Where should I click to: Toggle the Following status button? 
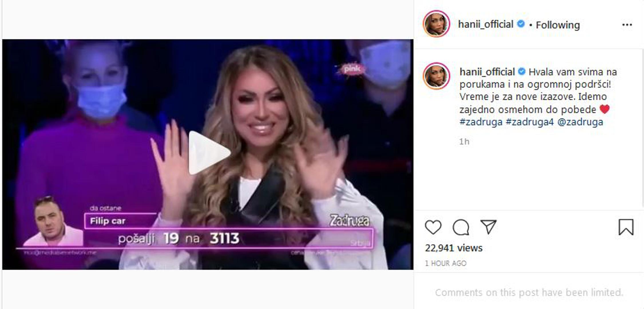[x=558, y=25]
